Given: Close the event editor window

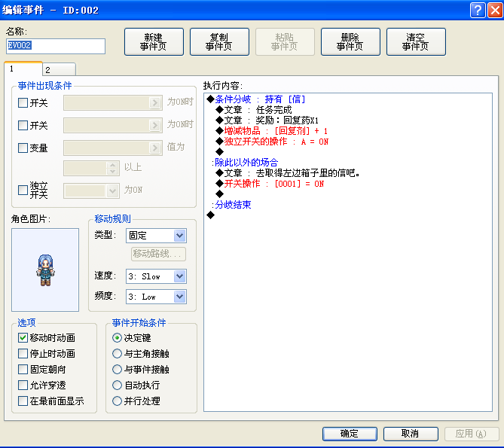Looking at the screenshot, I should [495, 10].
